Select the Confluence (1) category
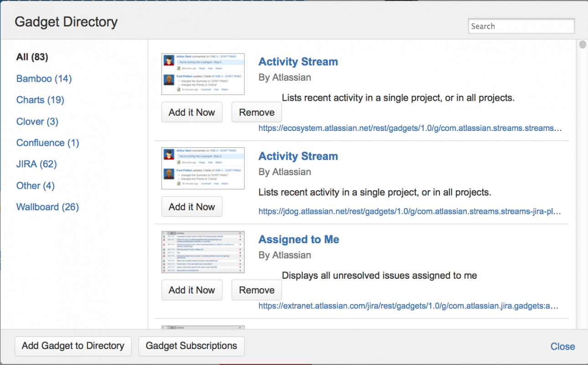The image size is (588, 365). [x=47, y=143]
